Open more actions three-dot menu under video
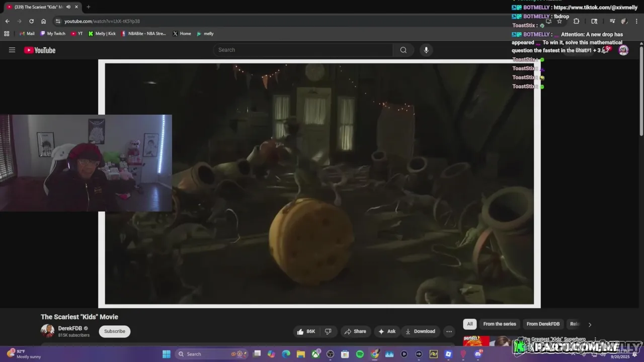Screen dimensions: 644x362 pyautogui.click(x=449, y=331)
